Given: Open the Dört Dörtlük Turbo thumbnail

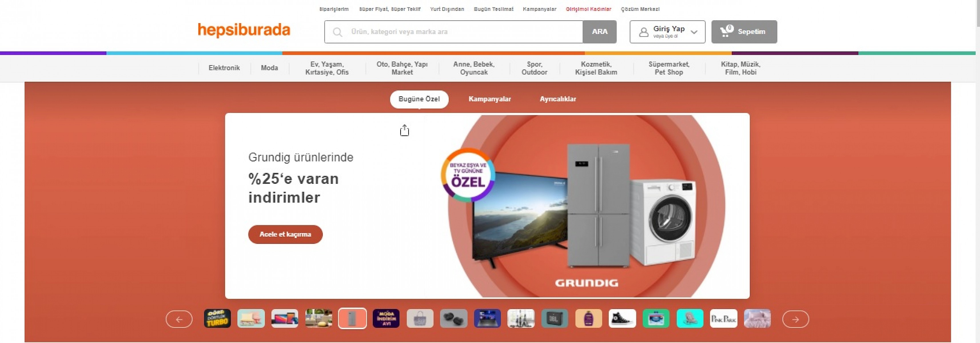Looking at the screenshot, I should [x=218, y=318].
